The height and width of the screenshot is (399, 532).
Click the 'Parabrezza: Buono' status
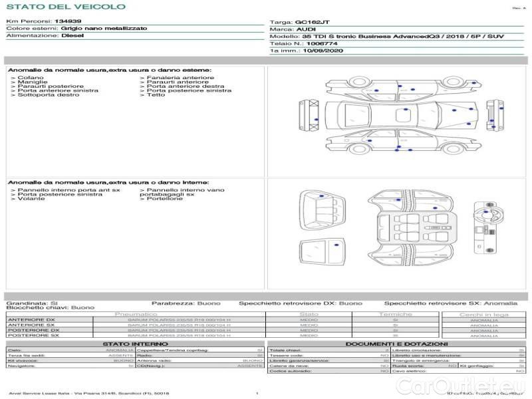[186, 303]
